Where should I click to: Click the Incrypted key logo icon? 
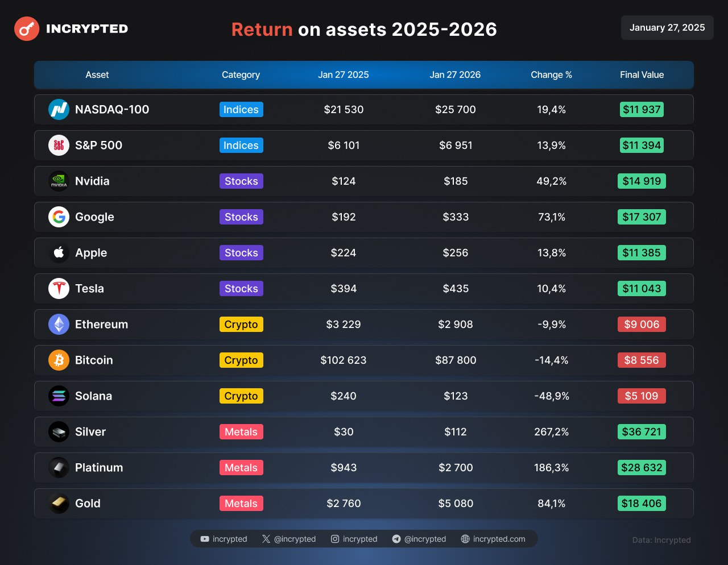tap(27, 28)
